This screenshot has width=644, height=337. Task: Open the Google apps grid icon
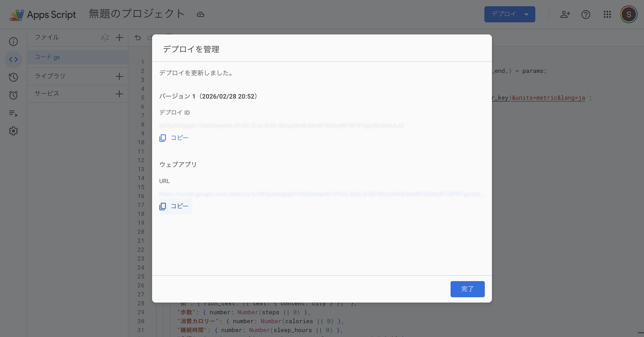point(607,14)
